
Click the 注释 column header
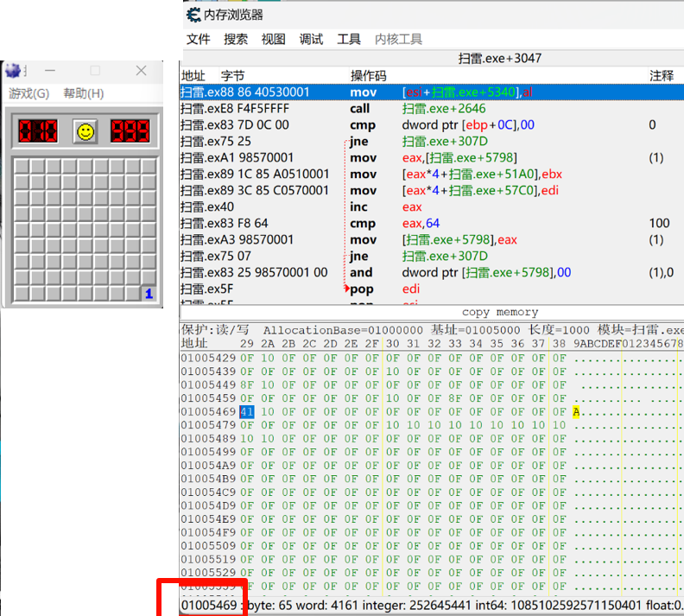click(x=662, y=76)
